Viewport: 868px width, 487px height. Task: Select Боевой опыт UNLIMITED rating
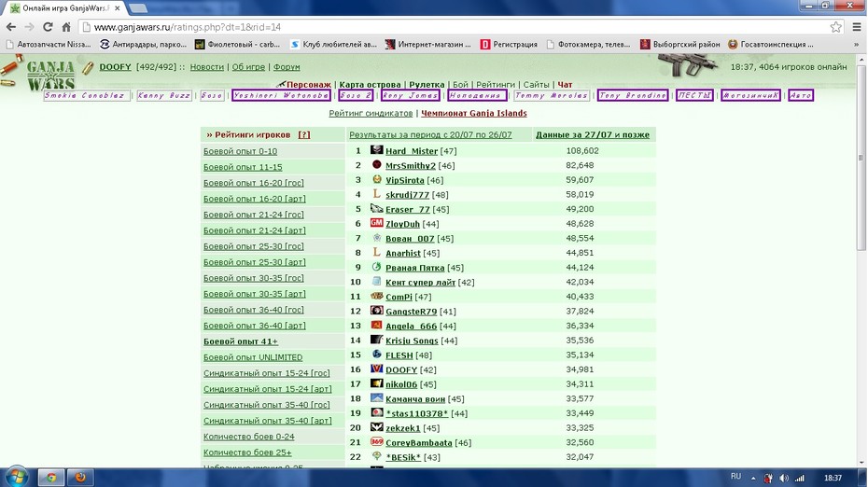pos(253,357)
